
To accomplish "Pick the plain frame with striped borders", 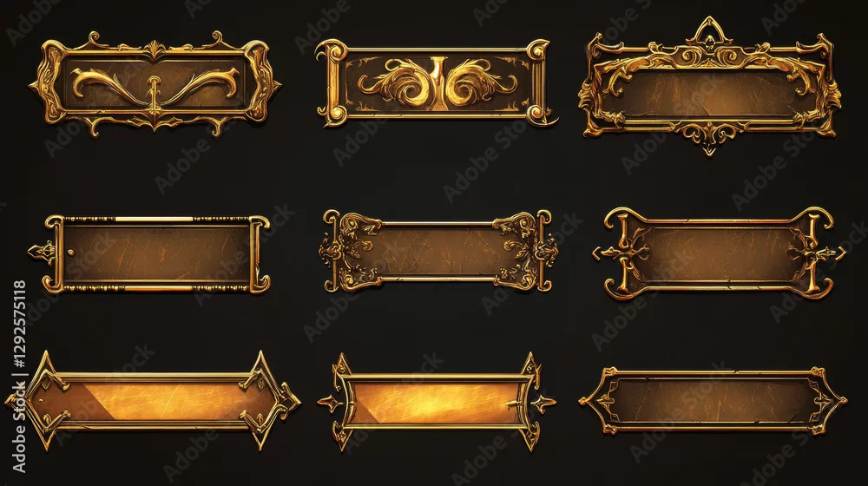I will tap(150, 254).
